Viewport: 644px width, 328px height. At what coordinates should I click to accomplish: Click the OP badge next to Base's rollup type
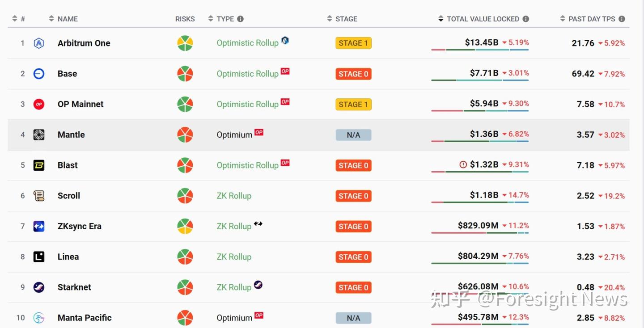click(x=285, y=71)
